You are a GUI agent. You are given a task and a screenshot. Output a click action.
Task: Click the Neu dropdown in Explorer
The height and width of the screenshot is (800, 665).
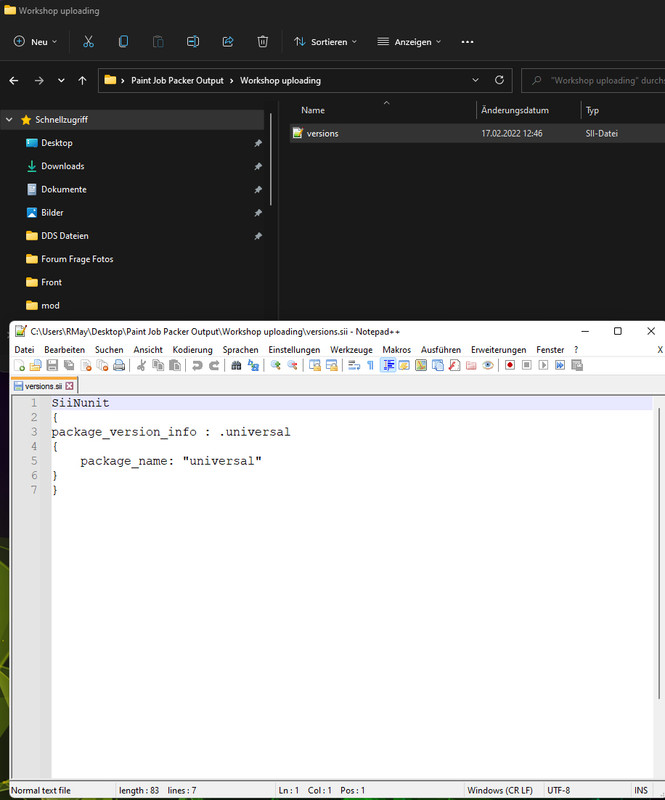click(35, 42)
